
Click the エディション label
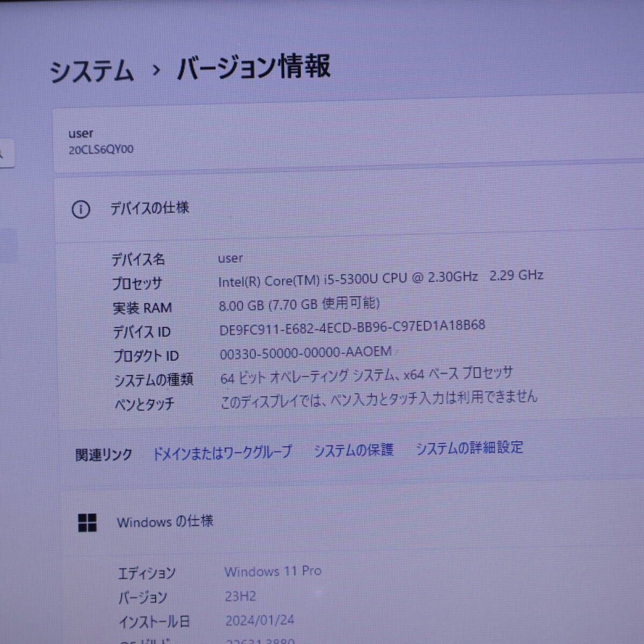tap(147, 573)
